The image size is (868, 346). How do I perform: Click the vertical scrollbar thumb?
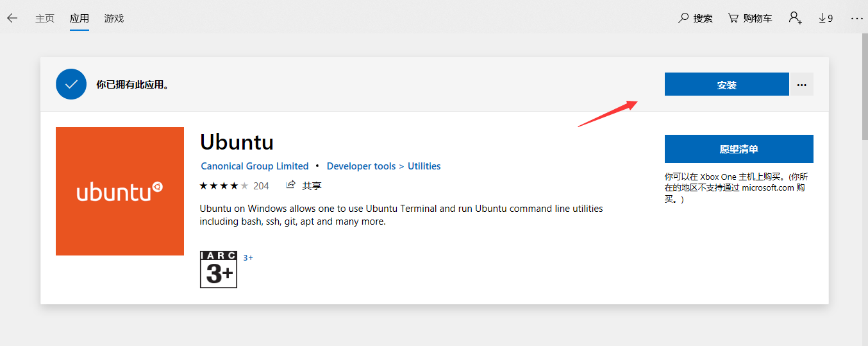864,85
